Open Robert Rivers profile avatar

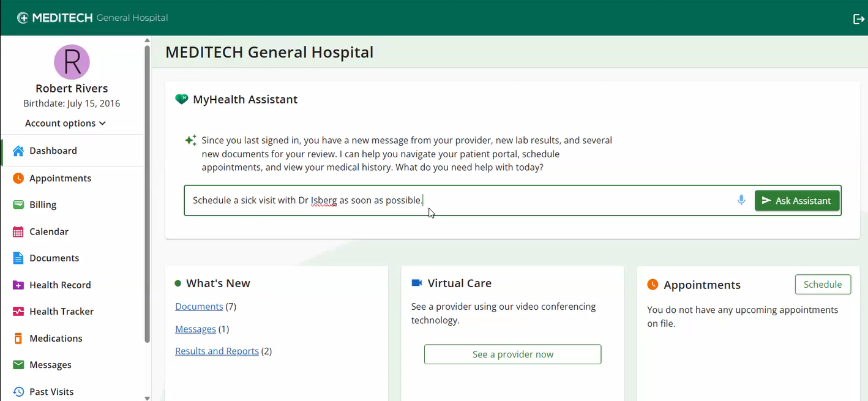pyautogui.click(x=72, y=62)
